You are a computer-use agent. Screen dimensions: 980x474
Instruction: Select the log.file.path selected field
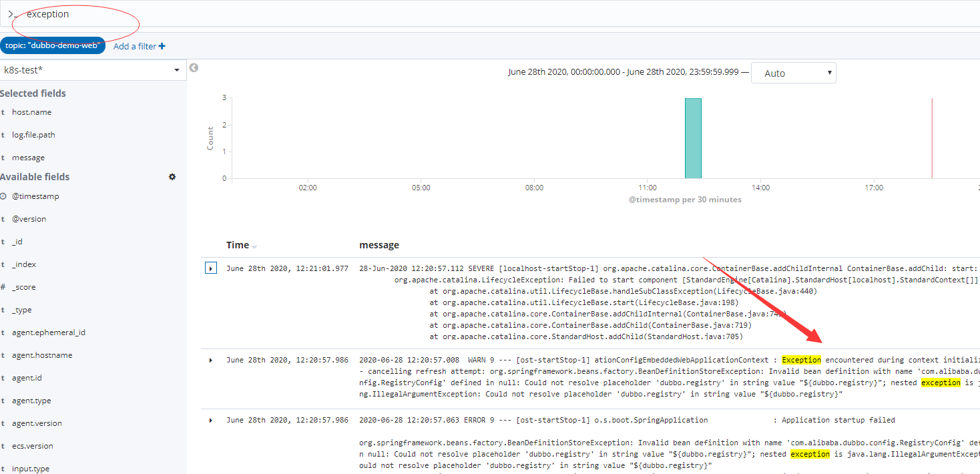(33, 135)
